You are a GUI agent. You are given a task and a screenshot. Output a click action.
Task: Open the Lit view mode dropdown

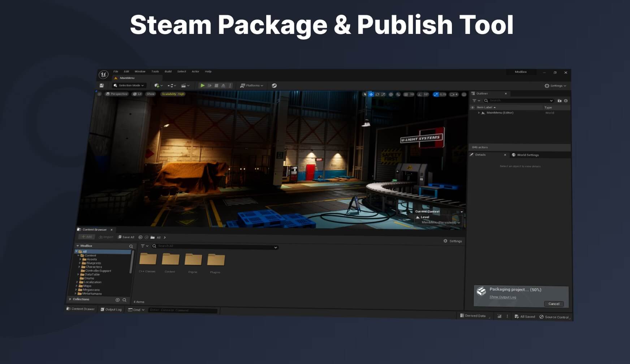point(138,94)
